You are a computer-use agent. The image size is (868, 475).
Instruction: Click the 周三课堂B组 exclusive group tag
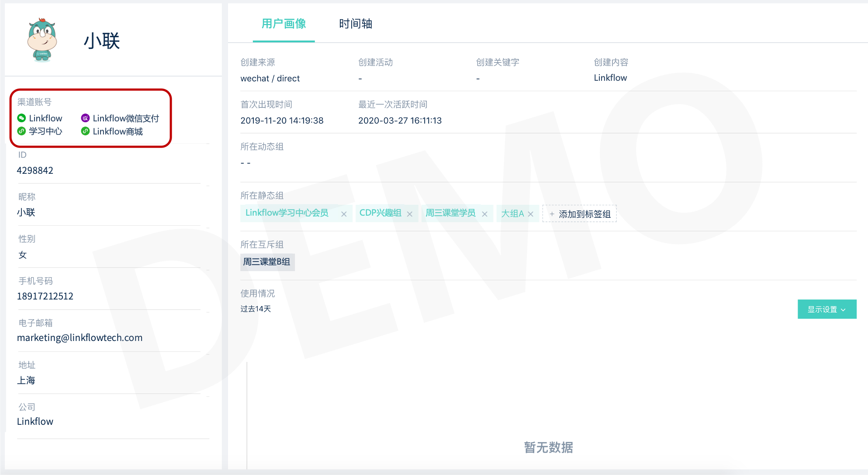coord(267,262)
